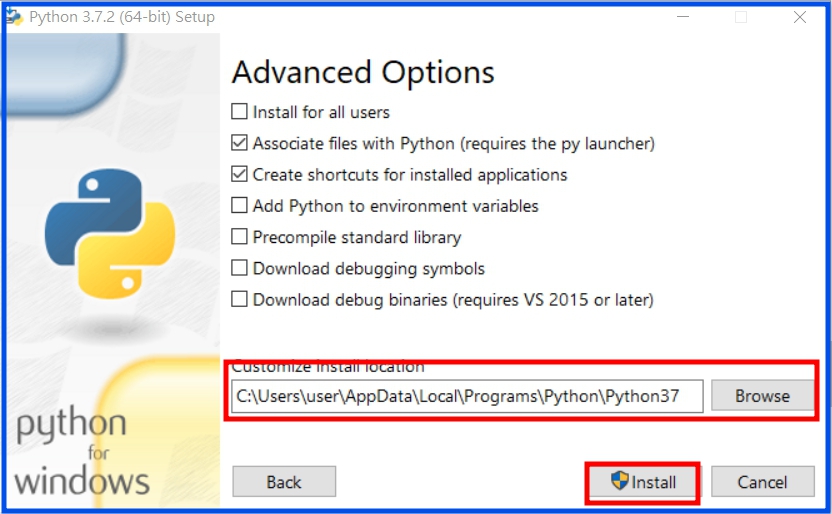Click the greyed-out maximize button

[741, 17]
